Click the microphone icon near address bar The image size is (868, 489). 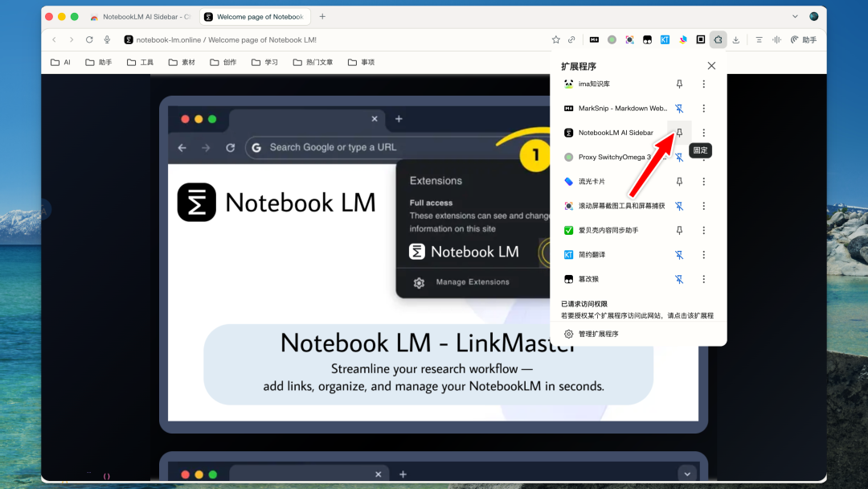108,40
